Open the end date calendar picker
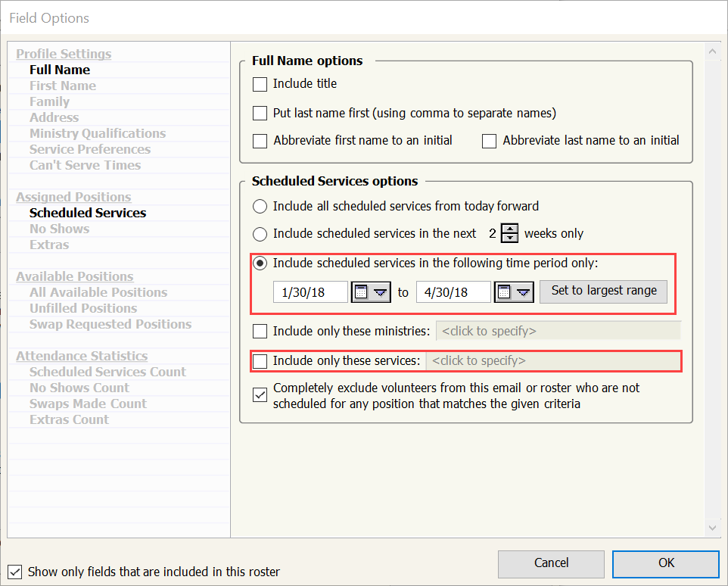The height and width of the screenshot is (586, 728). click(514, 292)
